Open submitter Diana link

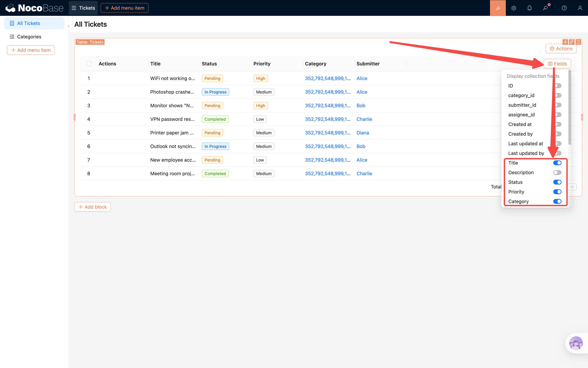point(363,133)
